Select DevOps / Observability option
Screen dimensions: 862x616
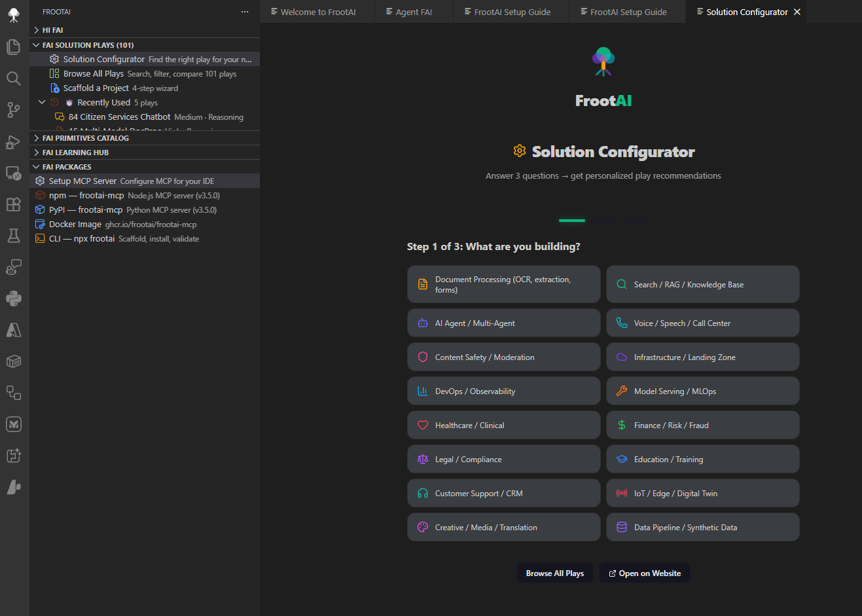(503, 391)
